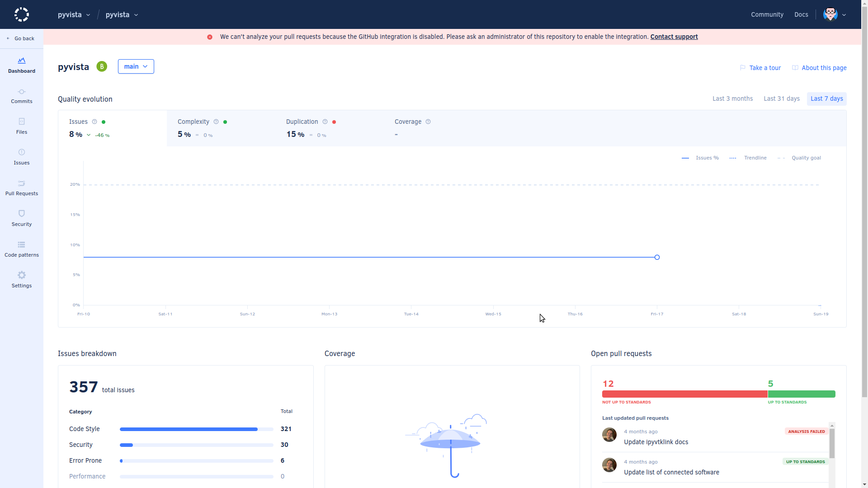Screen dimensions: 868x488
Task: Click the Take a tour link
Action: 760,68
